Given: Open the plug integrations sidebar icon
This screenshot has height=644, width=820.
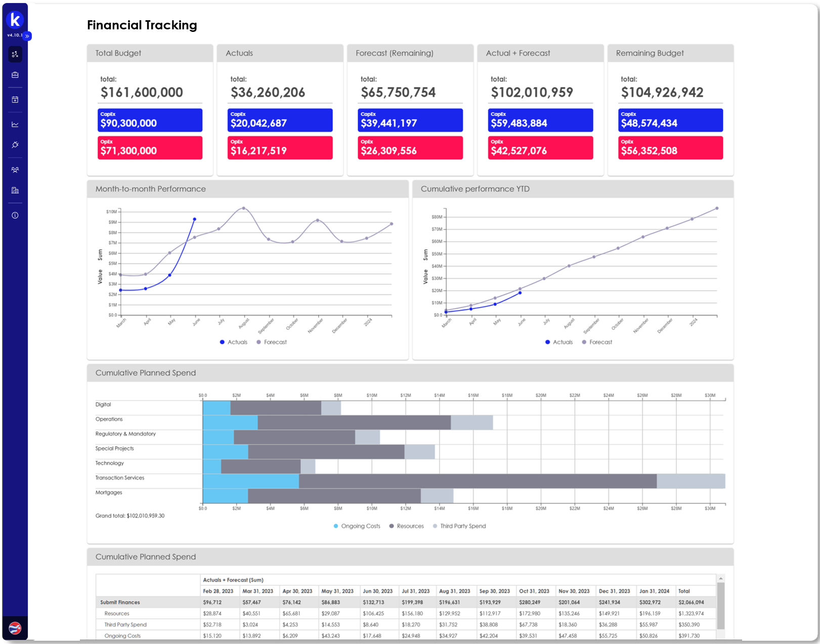Looking at the screenshot, I should click(15, 145).
